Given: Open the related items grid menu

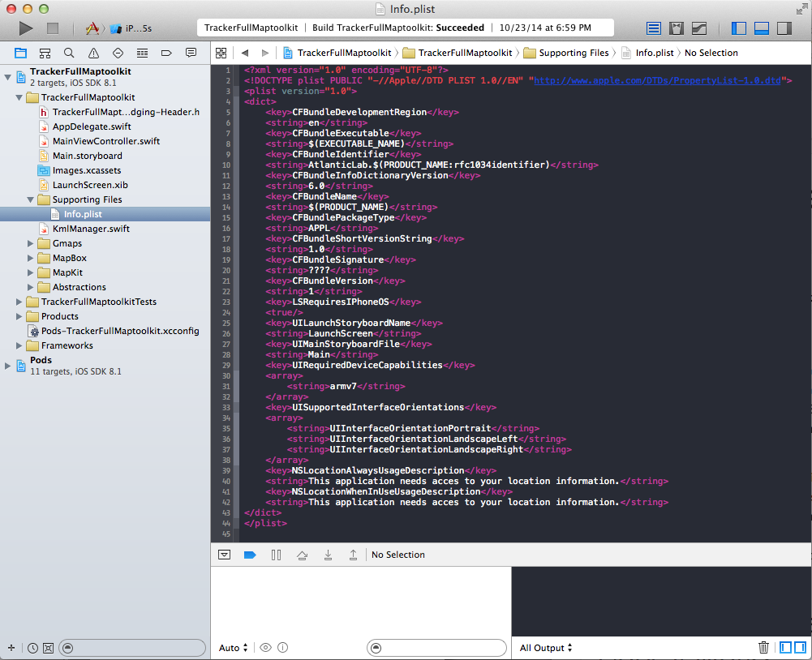Looking at the screenshot, I should point(221,53).
